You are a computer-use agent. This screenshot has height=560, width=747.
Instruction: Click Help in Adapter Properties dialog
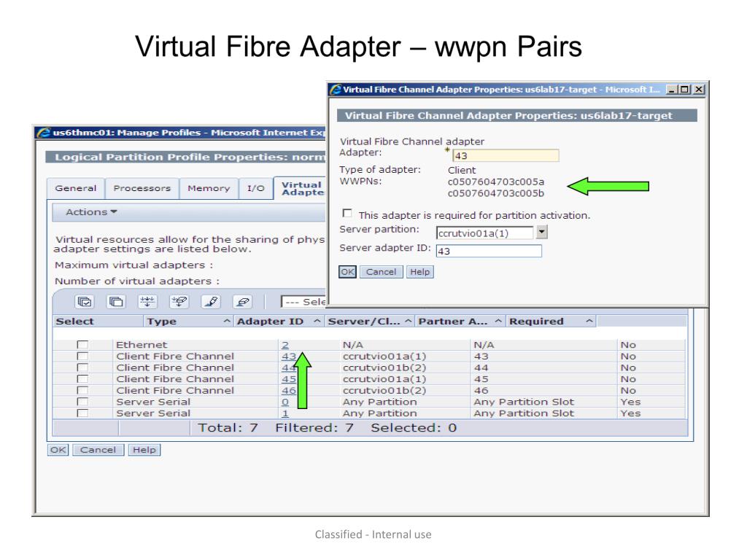coord(419,272)
